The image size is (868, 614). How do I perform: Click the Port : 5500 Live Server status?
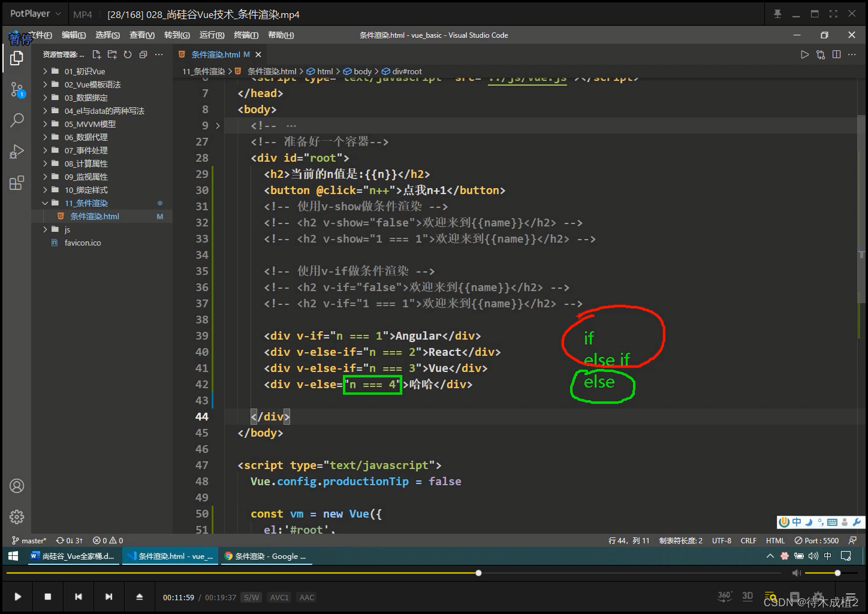(x=816, y=540)
